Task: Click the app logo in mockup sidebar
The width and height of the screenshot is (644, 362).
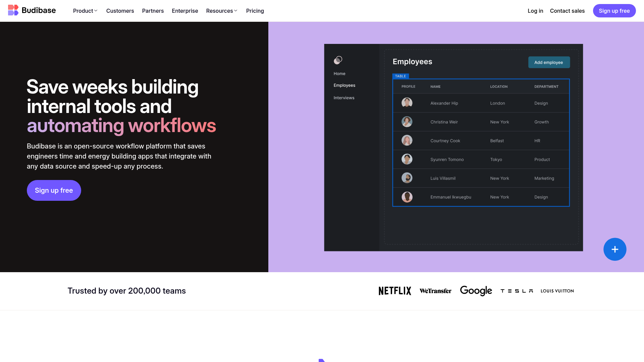Action: click(338, 60)
